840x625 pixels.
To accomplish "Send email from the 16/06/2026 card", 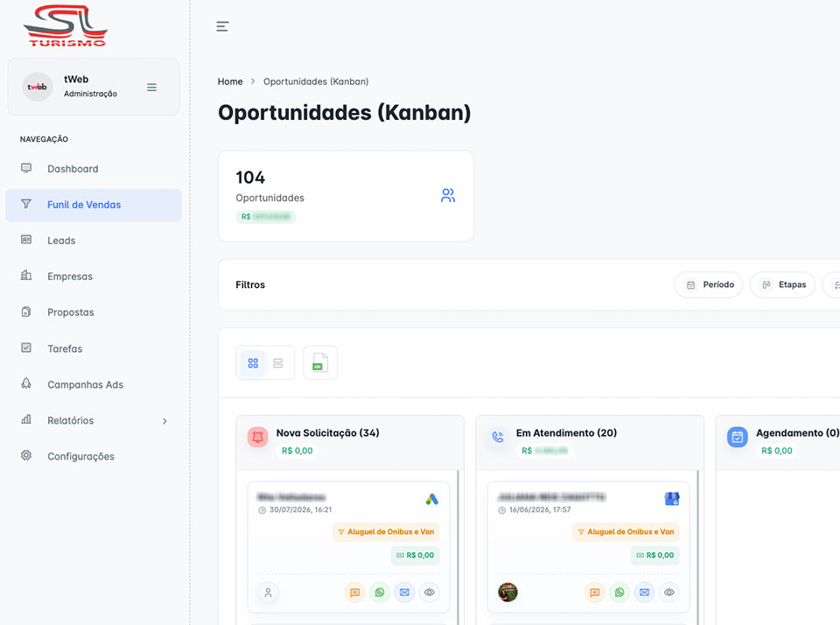I will click(645, 593).
